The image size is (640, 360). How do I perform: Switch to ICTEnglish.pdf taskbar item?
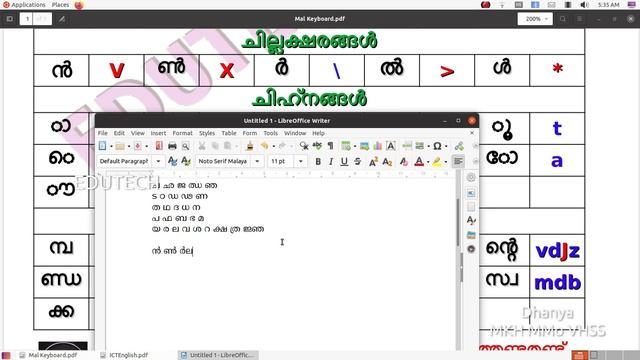point(124,355)
